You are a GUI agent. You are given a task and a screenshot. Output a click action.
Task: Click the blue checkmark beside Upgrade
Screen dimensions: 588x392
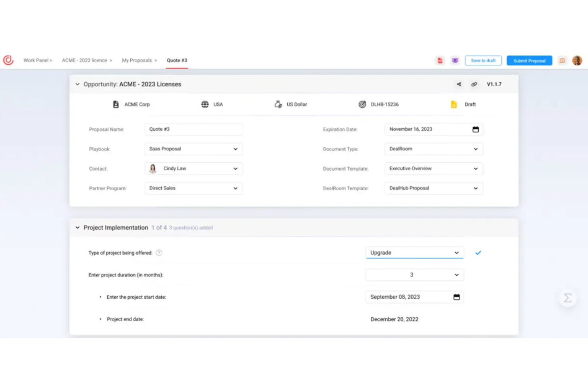point(478,253)
